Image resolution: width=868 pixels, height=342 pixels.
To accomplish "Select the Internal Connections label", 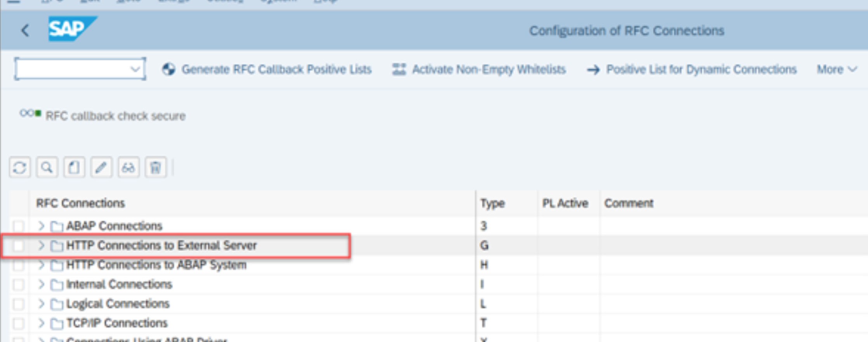I will tap(119, 284).
